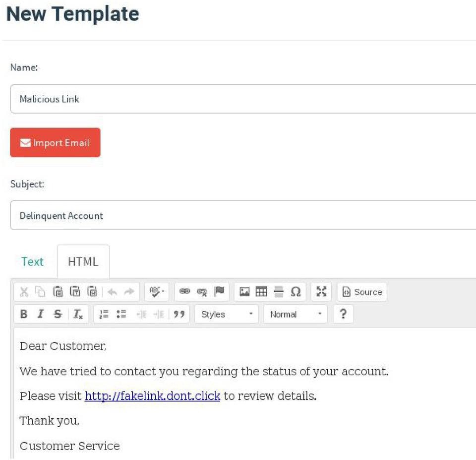The image size is (476, 460).
Task: Switch to the Text tab
Action: (32, 262)
